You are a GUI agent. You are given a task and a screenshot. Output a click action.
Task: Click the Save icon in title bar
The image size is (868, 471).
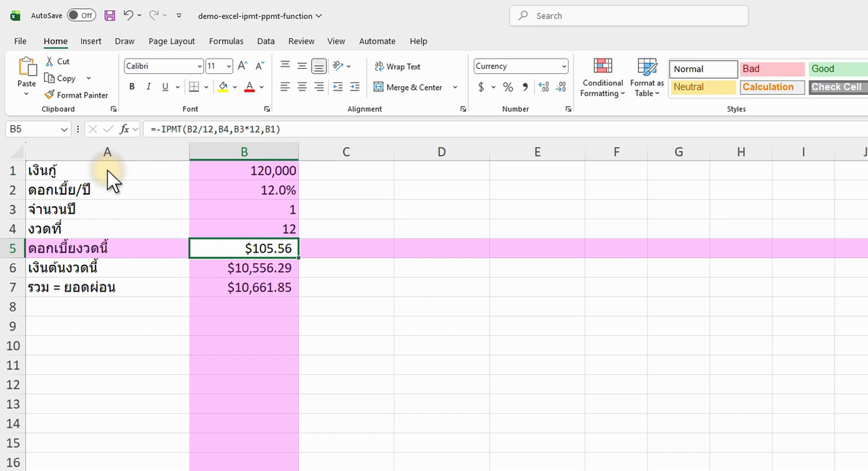tap(110, 15)
